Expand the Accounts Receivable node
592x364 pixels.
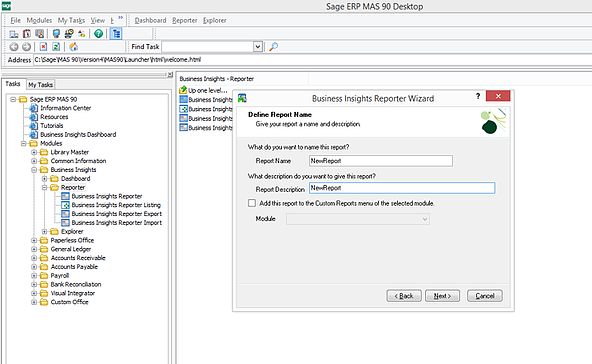(x=34, y=258)
